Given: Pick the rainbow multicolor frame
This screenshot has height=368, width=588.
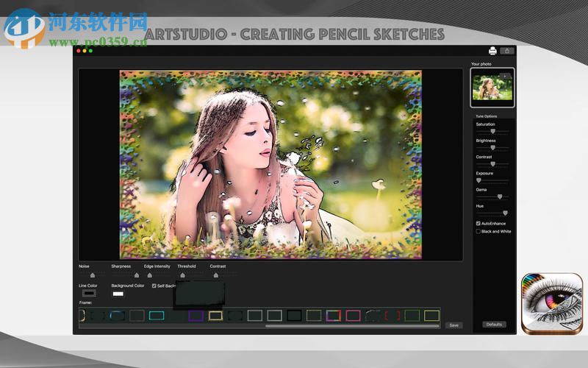Looking at the screenshot, I should point(334,316).
